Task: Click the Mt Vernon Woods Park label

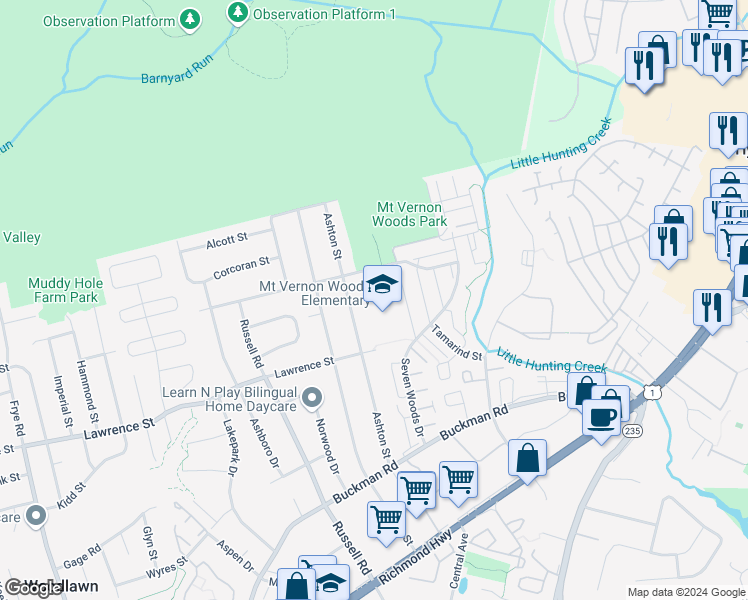Action: tap(409, 214)
